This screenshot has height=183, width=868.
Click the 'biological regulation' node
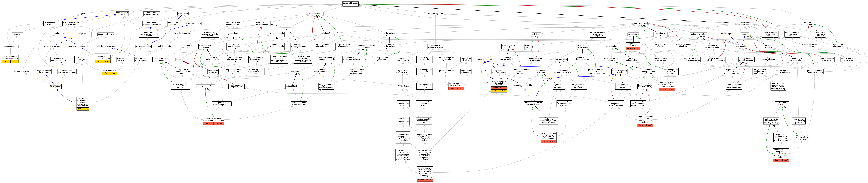click(x=436, y=14)
